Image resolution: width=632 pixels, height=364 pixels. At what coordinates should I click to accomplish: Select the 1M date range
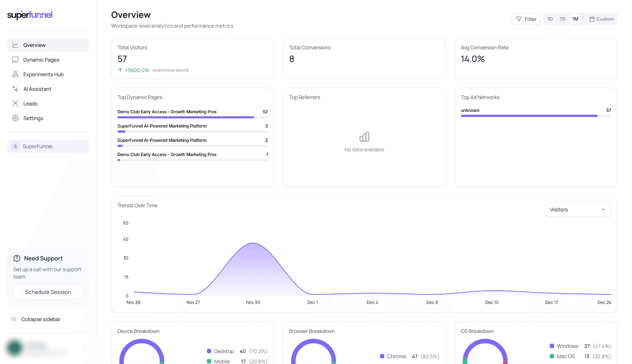[575, 19]
